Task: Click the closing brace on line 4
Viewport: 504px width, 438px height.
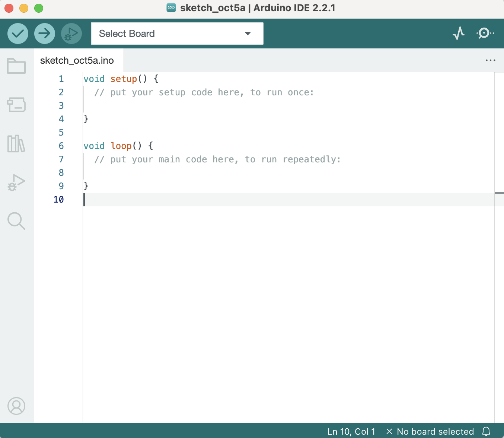Action: click(x=86, y=119)
